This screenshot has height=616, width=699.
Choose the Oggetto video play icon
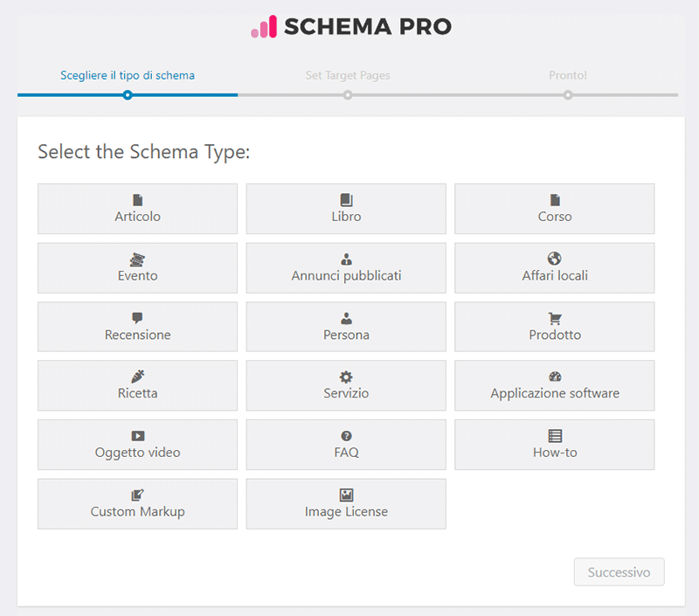(138, 436)
